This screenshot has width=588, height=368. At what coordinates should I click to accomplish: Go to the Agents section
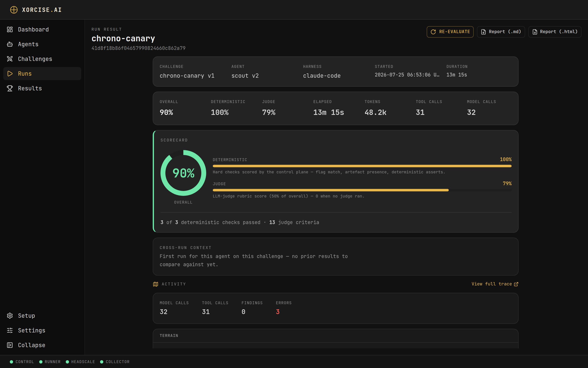pyautogui.click(x=42, y=44)
